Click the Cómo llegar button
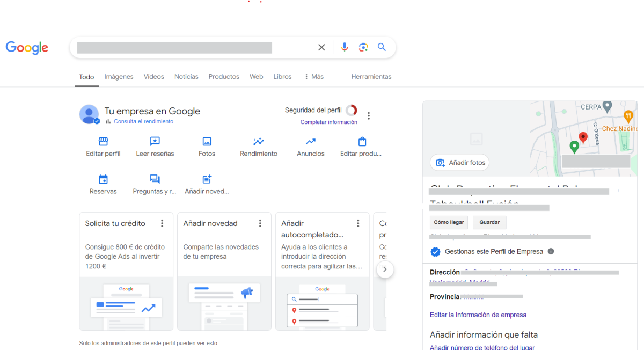The height and width of the screenshot is (350, 644). coord(449,222)
